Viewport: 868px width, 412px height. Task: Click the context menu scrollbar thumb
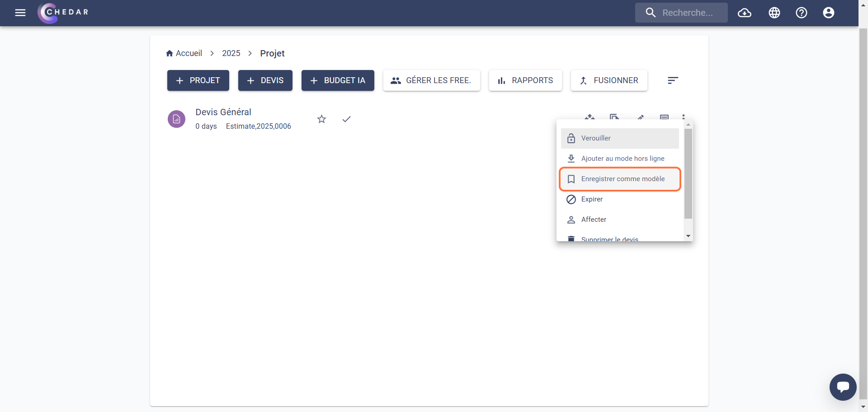coord(688,173)
